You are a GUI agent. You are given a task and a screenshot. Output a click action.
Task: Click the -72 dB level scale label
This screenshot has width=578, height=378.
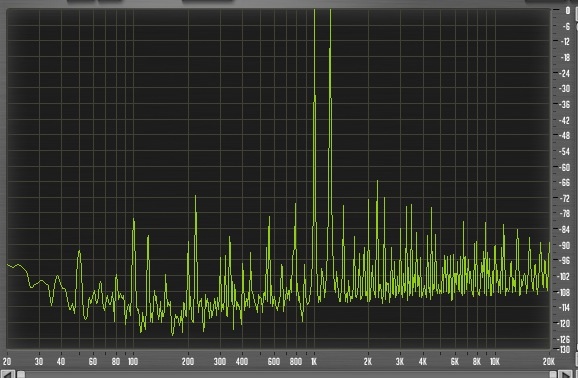(x=565, y=198)
